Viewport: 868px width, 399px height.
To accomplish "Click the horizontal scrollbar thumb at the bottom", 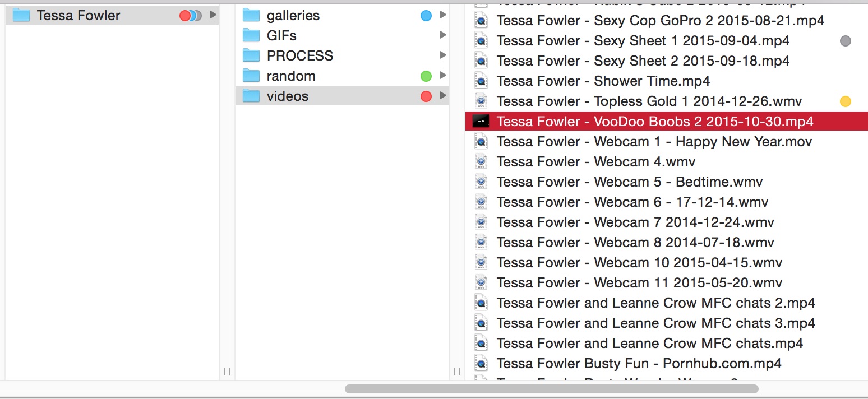I will (552, 388).
